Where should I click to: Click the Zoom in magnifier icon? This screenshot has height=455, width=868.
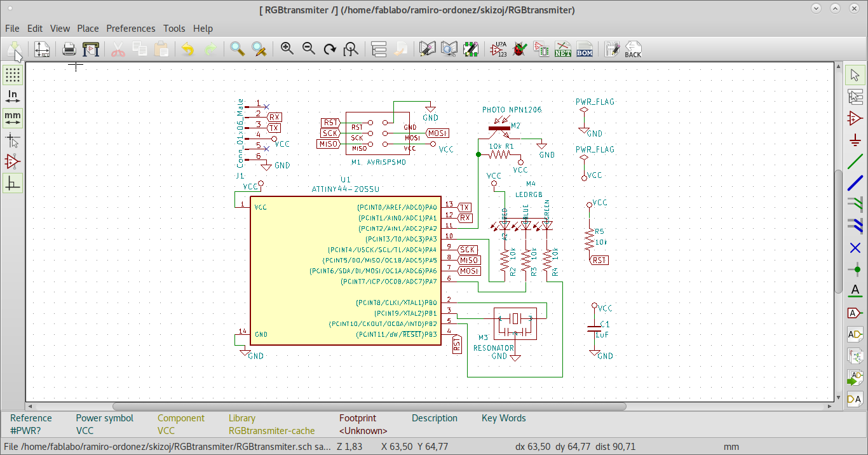point(287,49)
